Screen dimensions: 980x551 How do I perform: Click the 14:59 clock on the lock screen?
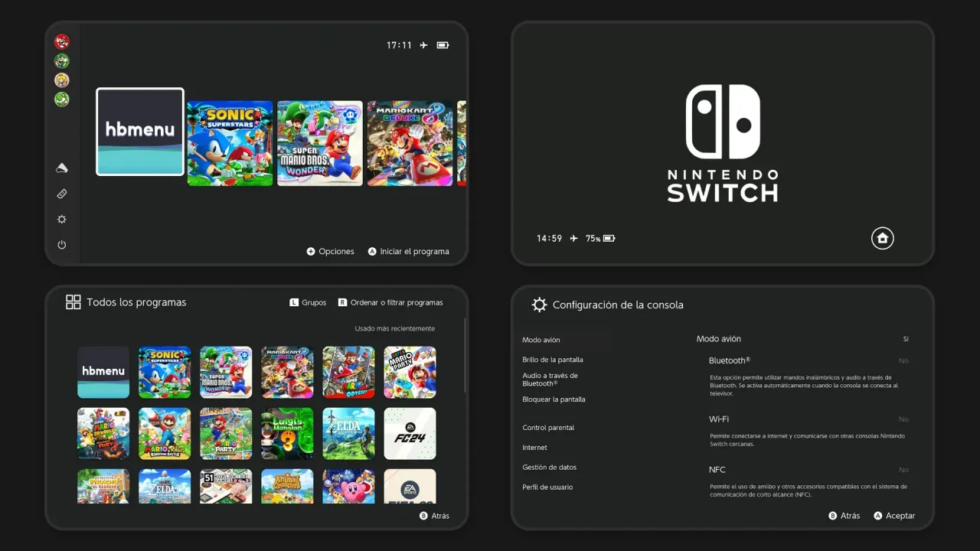coord(550,238)
